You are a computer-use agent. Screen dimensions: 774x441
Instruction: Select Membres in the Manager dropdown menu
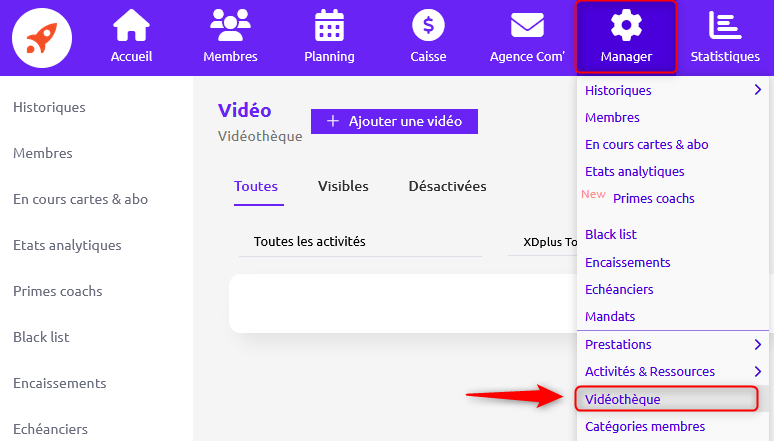pyautogui.click(x=612, y=118)
